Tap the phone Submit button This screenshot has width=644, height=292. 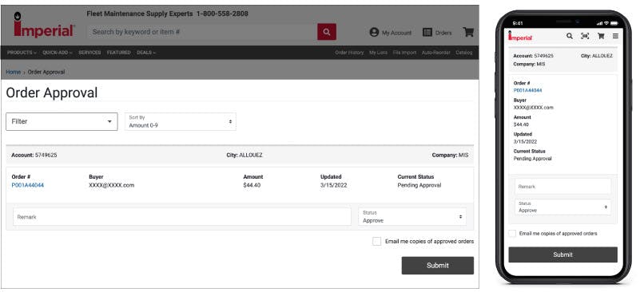point(563,255)
